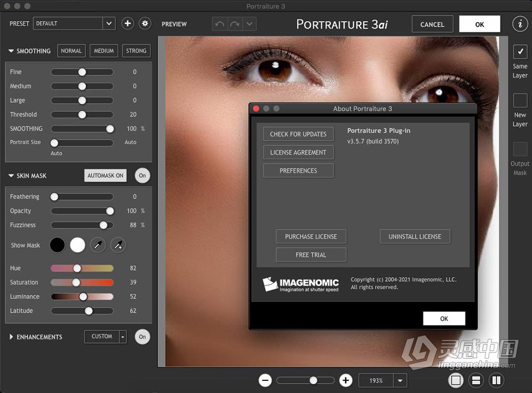Switch to single preview view
The image size is (532, 393).
coord(456,380)
